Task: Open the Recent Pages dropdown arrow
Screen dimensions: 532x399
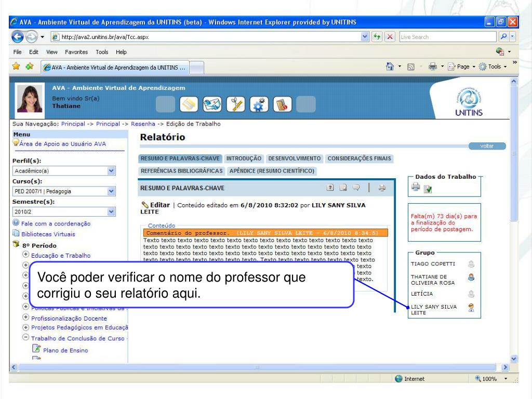Action: click(43, 37)
